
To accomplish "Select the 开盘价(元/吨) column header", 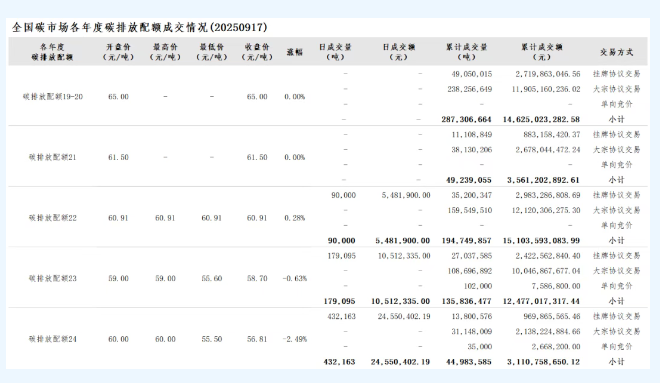I will [118, 52].
